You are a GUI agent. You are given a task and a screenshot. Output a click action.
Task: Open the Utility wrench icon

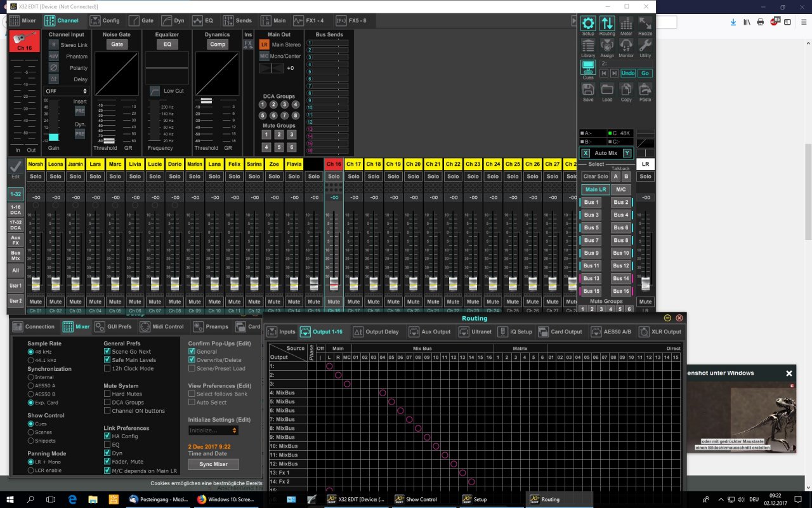point(645,47)
